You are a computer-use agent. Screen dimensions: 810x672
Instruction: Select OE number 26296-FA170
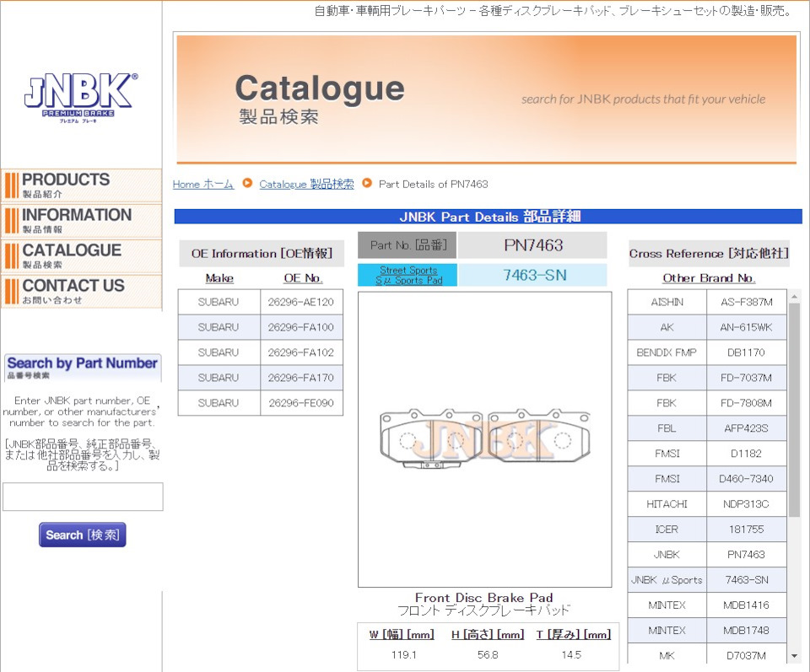[301, 378]
